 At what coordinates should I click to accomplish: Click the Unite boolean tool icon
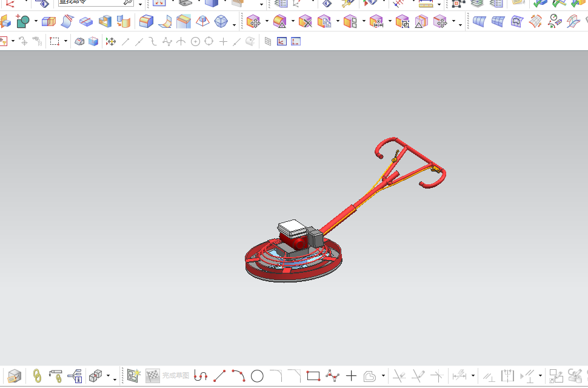(x=23, y=21)
